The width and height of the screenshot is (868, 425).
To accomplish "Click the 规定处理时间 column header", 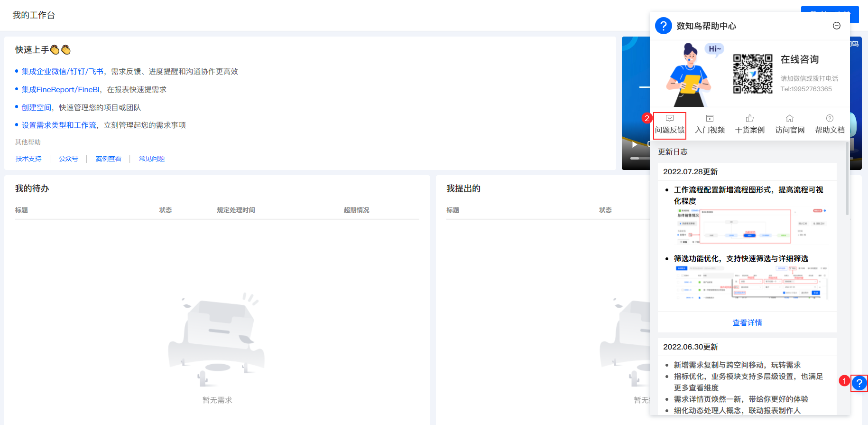I will (236, 210).
